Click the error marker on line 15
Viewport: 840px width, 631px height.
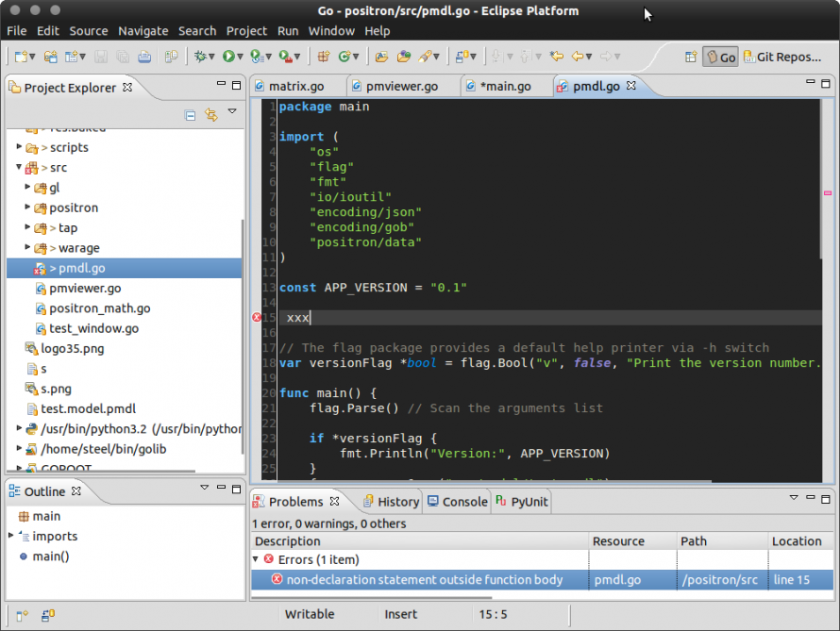[257, 318]
